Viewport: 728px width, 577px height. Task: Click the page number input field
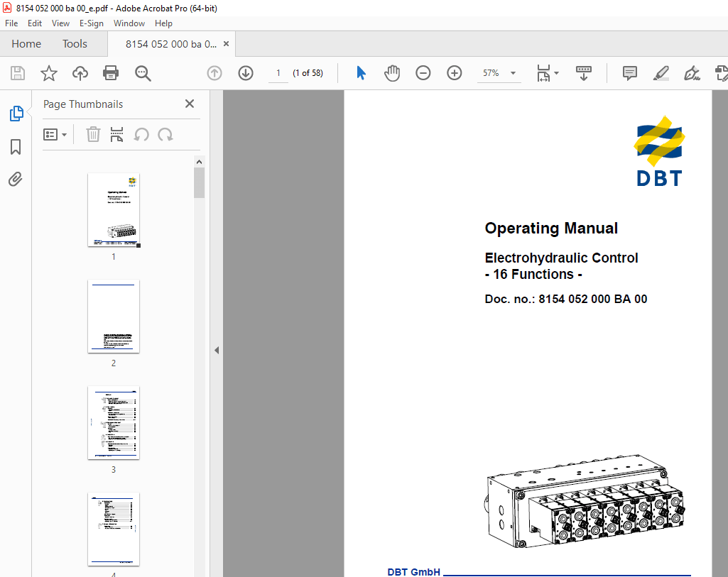(x=278, y=73)
